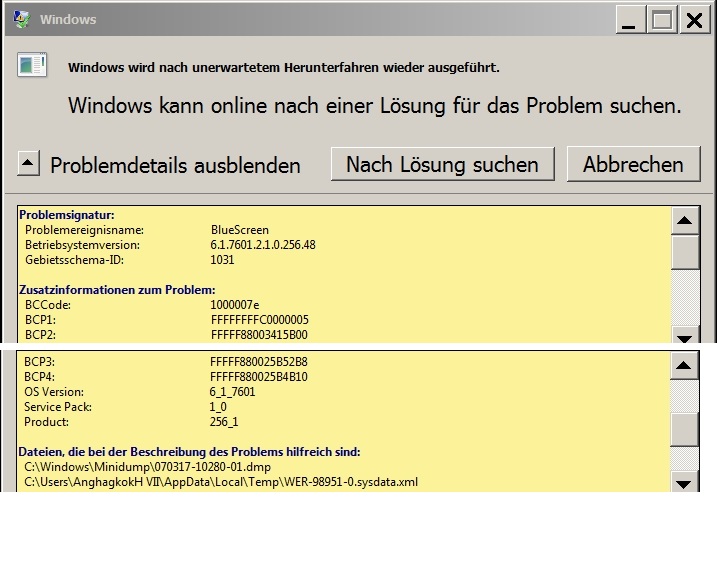Click the Windows title text
Viewport: 717px width, 571px height.
(x=68, y=19)
